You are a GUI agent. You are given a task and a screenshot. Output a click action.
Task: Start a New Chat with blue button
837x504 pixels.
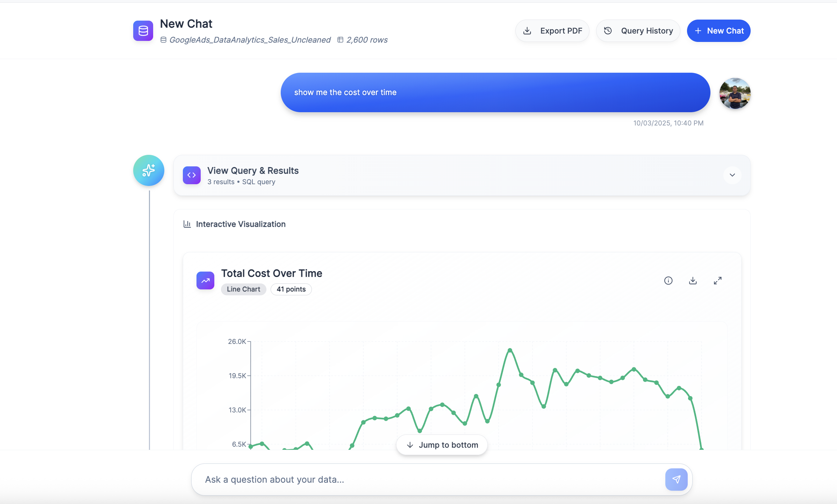click(x=718, y=31)
